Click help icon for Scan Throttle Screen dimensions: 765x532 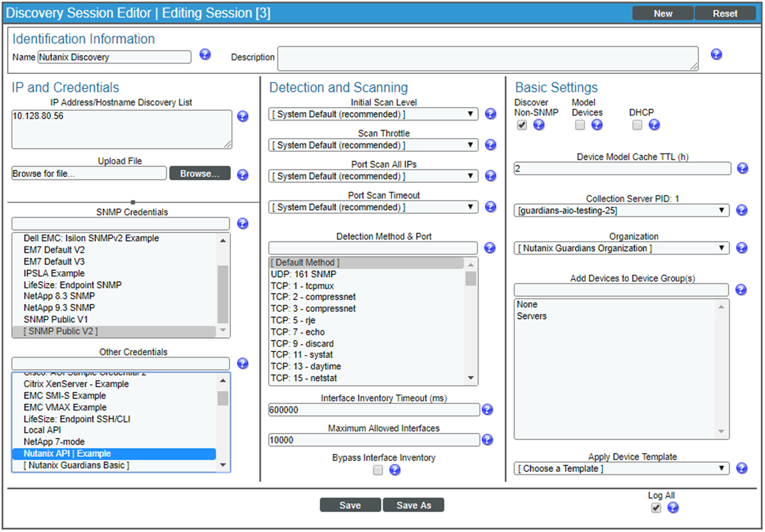[x=491, y=145]
